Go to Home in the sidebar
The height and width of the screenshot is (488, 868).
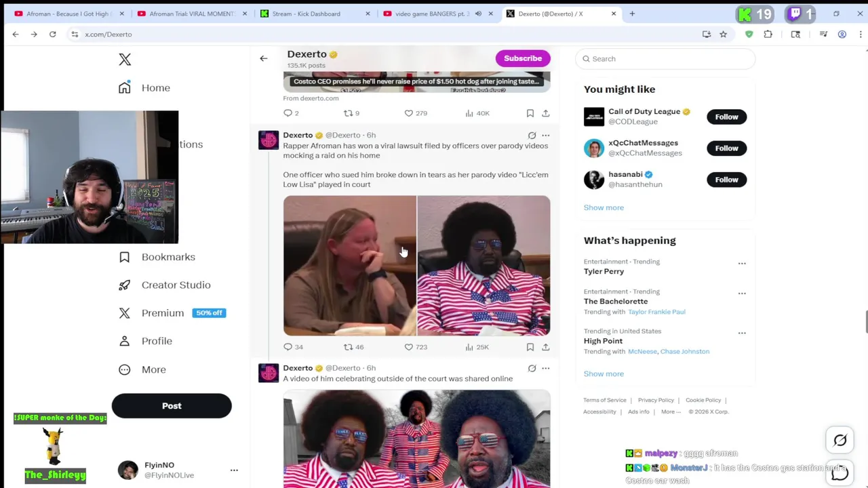144,87
